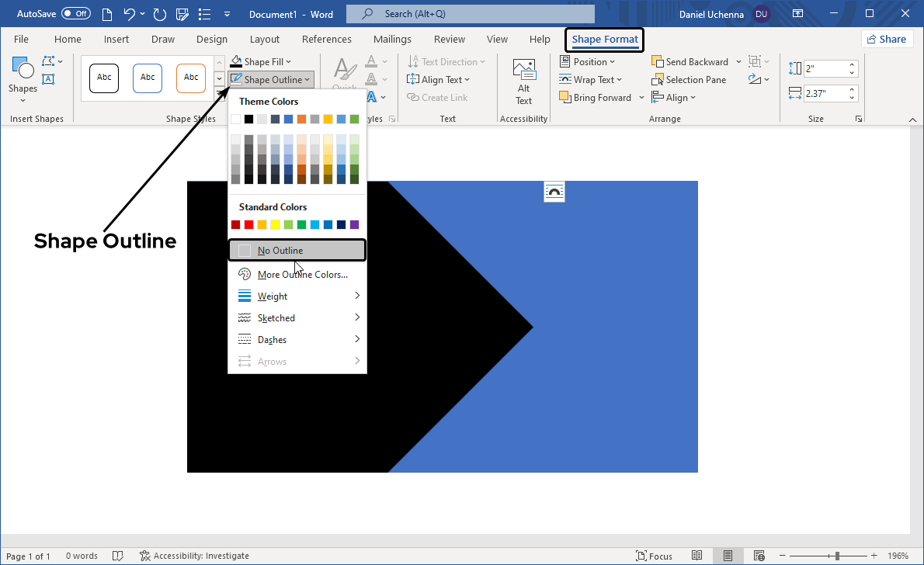Screen dimensions: 924x565
Task: Click the Selection Pane icon
Action: [658, 80]
